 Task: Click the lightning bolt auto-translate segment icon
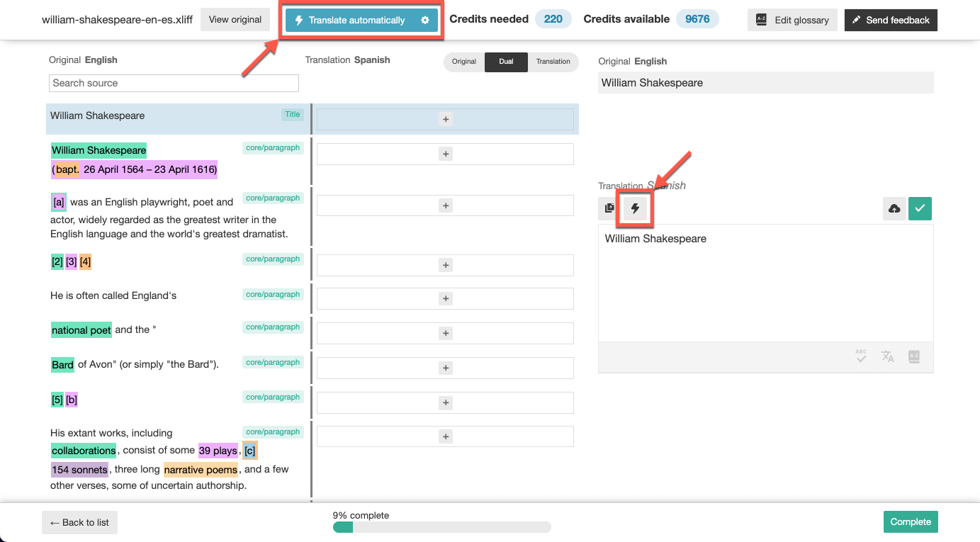tap(635, 208)
